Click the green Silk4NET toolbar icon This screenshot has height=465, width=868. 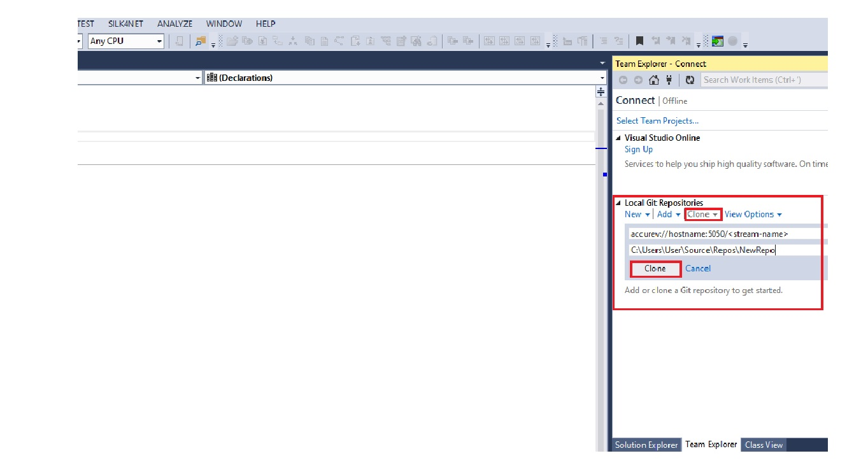pyautogui.click(x=718, y=41)
